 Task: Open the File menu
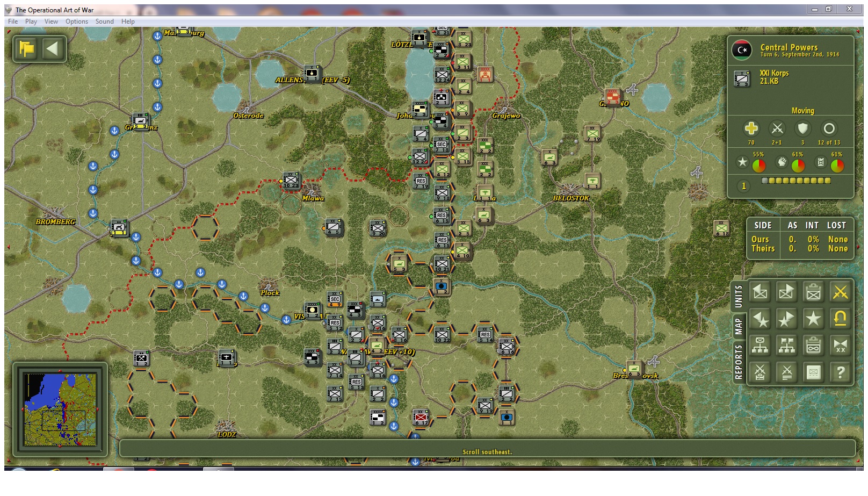[x=13, y=21]
